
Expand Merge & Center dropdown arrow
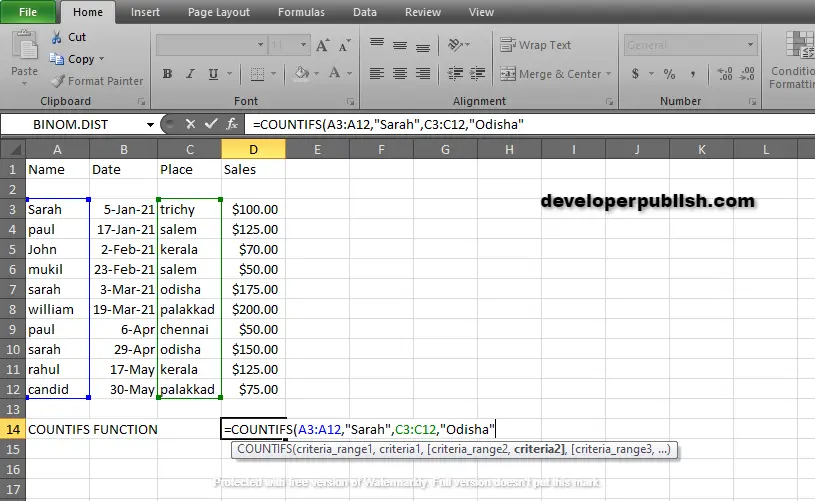tap(608, 74)
